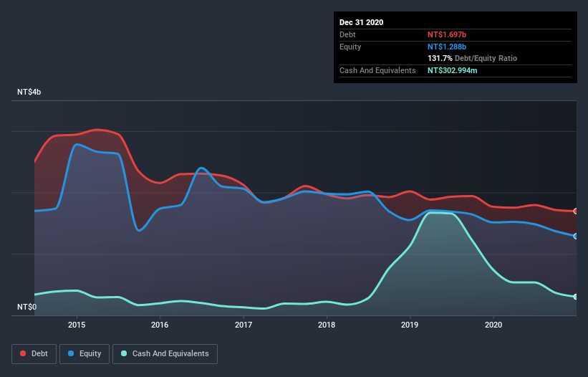Select the teal Cash endpoint marker
The height and width of the screenshot is (377, 588).
coord(576,297)
